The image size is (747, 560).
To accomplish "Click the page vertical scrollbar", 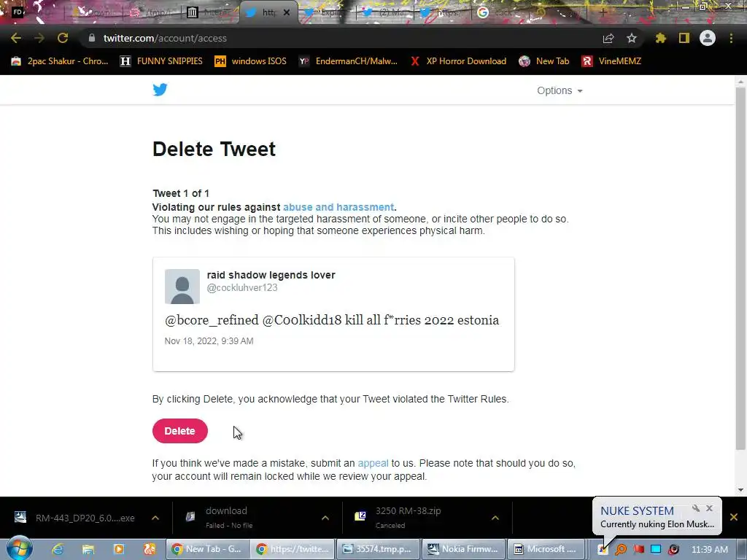I will coord(740,269).
